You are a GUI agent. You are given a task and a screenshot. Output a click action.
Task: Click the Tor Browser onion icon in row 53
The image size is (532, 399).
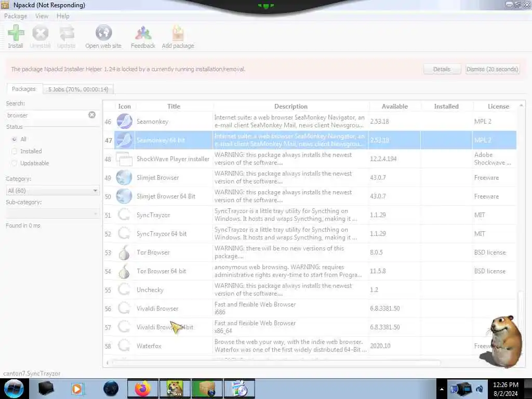pyautogui.click(x=124, y=252)
